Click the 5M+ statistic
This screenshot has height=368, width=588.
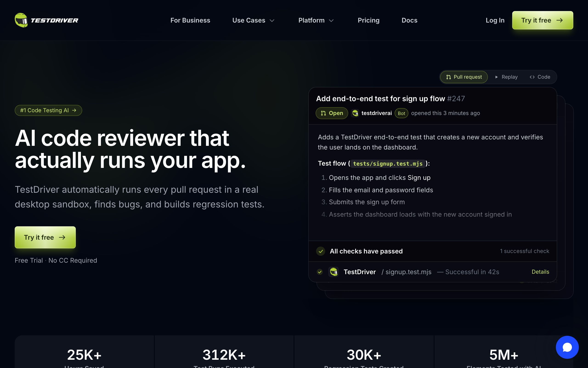[504, 355]
